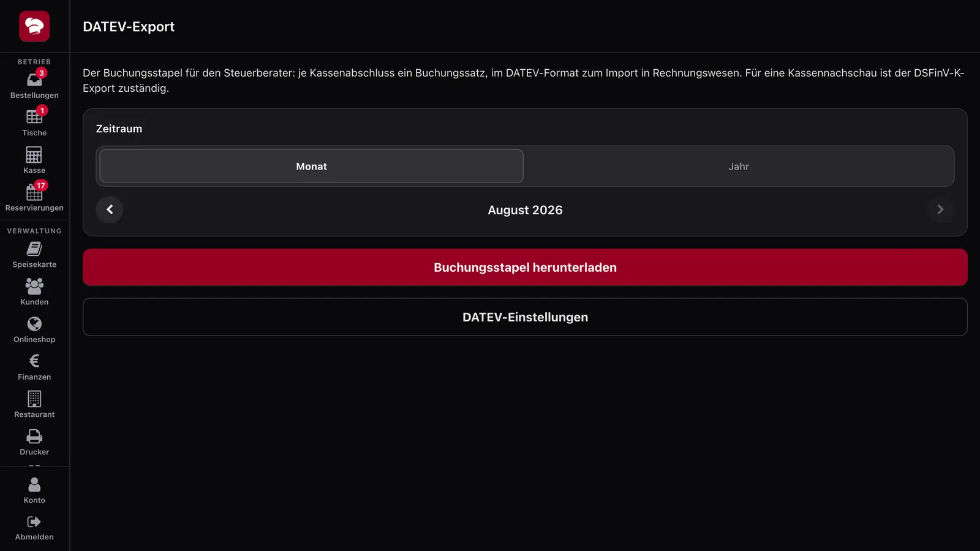
Task: Open the Restaurant settings section
Action: (x=34, y=405)
